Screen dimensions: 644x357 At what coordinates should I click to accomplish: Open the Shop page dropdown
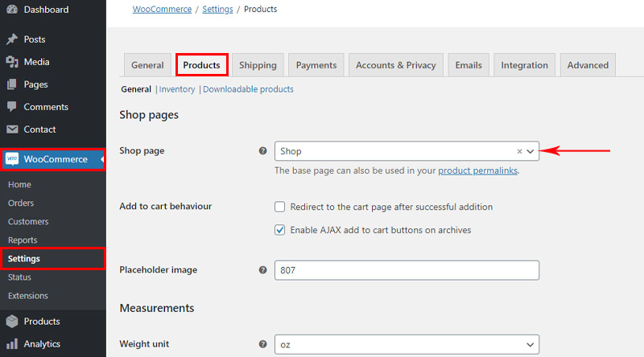tap(530, 151)
